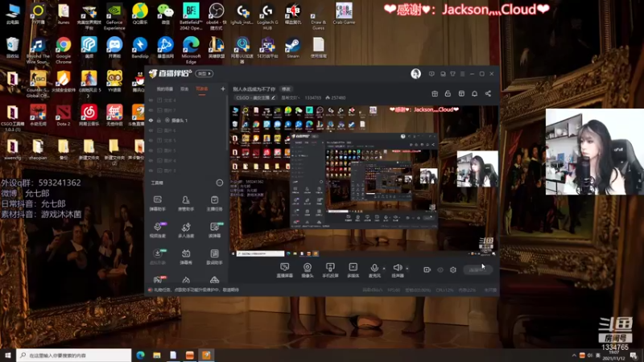Open the display-mode dropdown near room ID

pos(291,97)
